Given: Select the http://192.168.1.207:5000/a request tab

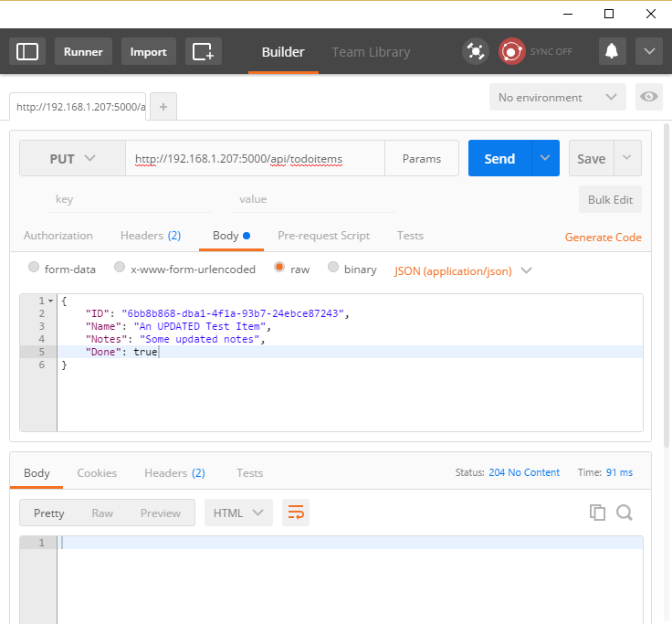Looking at the screenshot, I should click(x=78, y=107).
